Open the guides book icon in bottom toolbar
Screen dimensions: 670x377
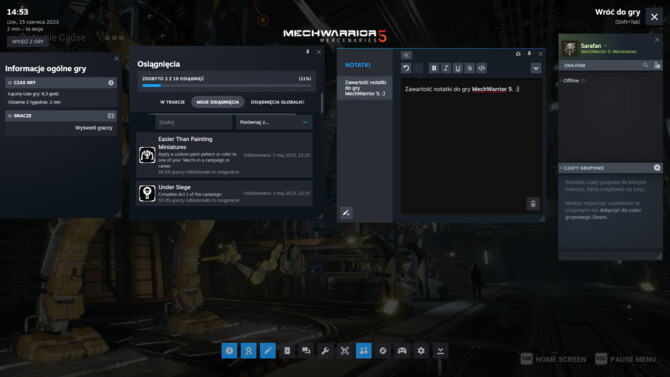point(287,350)
